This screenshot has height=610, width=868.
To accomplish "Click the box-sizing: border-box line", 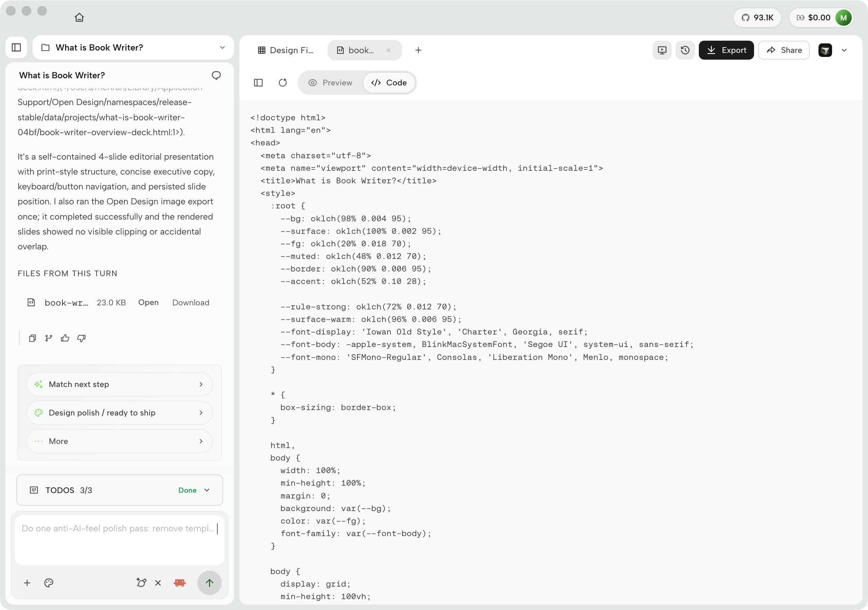I will [x=338, y=407].
